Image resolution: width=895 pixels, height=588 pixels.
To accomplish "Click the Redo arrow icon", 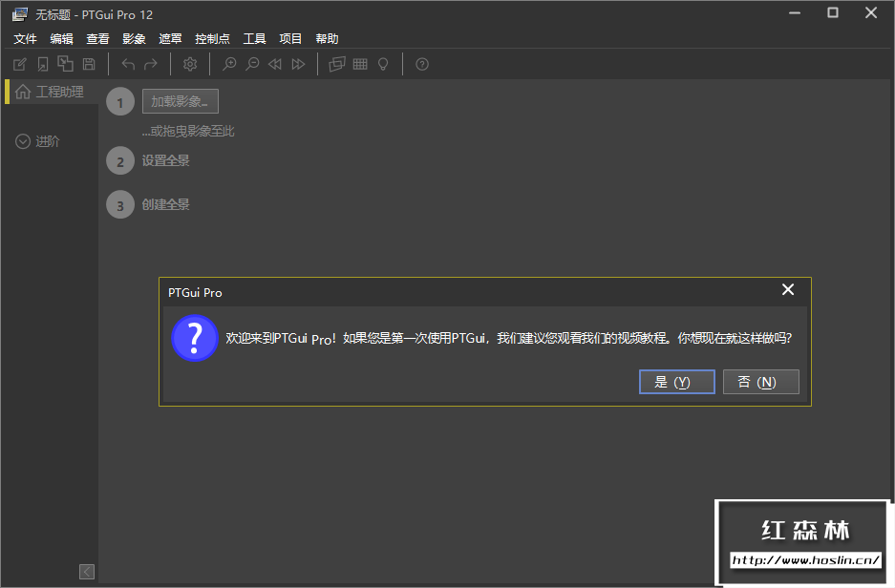I will click(x=151, y=64).
